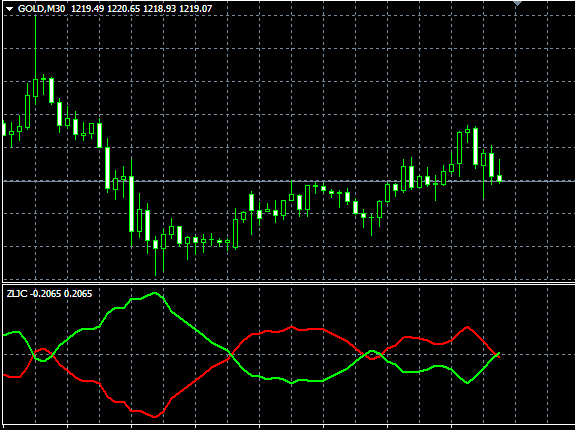This screenshot has height=430, width=575.
Task: Select the red line's highest peak near the right
Action: click(468, 326)
